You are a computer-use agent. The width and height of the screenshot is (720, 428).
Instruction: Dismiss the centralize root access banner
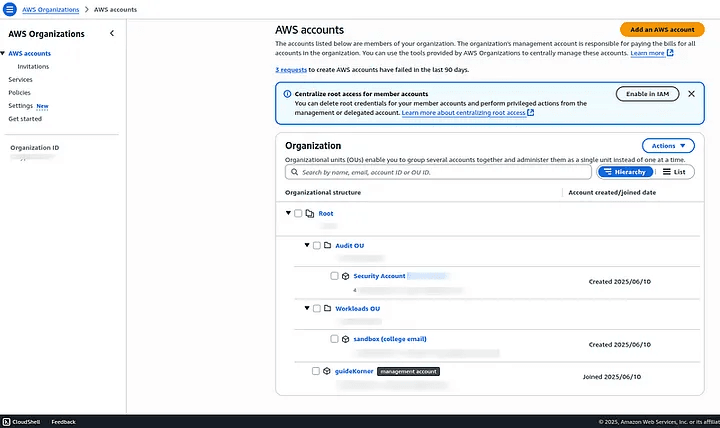[691, 94]
